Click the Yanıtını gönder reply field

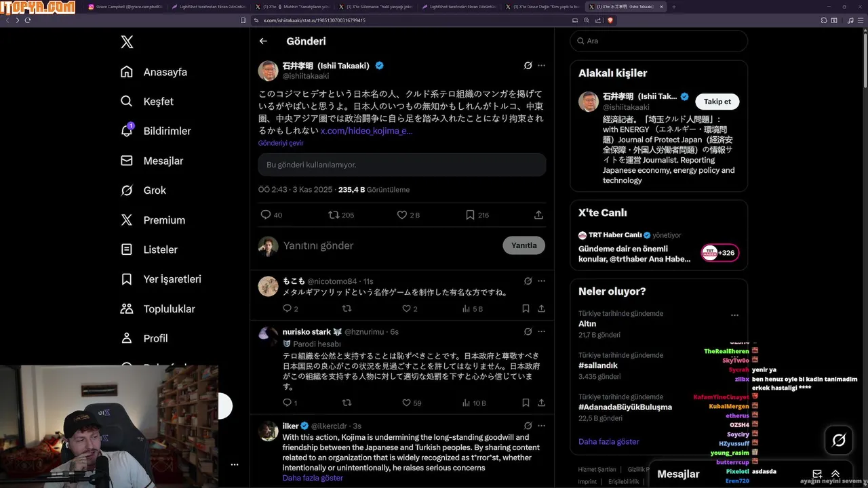tap(388, 245)
